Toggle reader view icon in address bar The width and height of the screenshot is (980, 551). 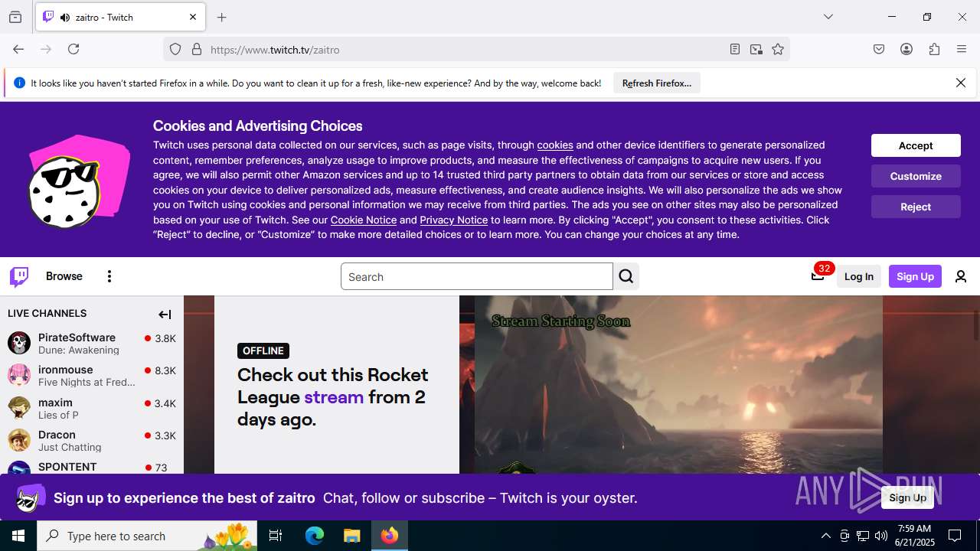pos(735,49)
